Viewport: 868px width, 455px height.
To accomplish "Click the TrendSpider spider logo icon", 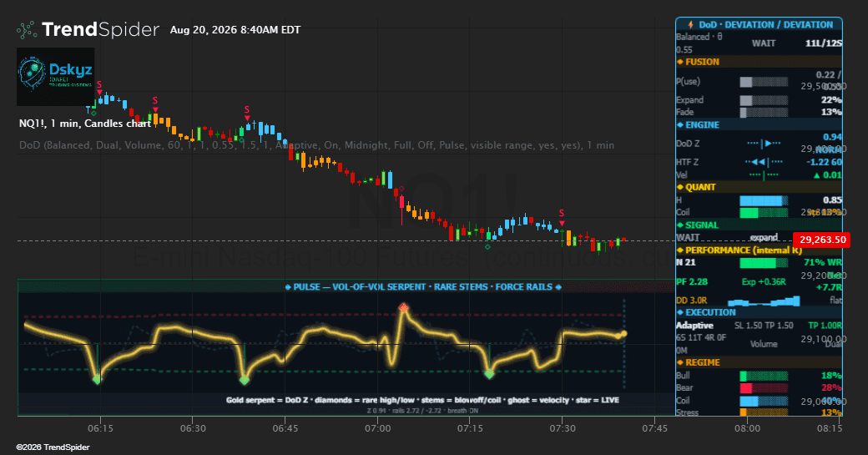I will coord(27,30).
